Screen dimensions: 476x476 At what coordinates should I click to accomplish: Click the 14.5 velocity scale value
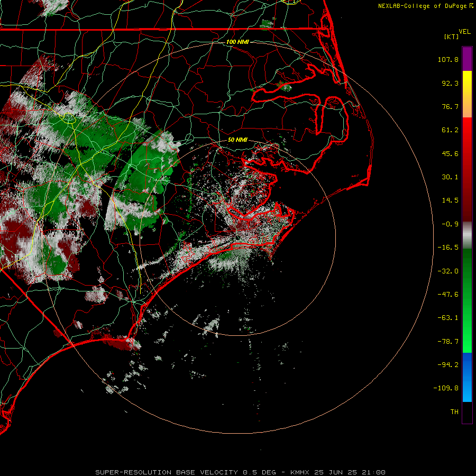click(450, 200)
